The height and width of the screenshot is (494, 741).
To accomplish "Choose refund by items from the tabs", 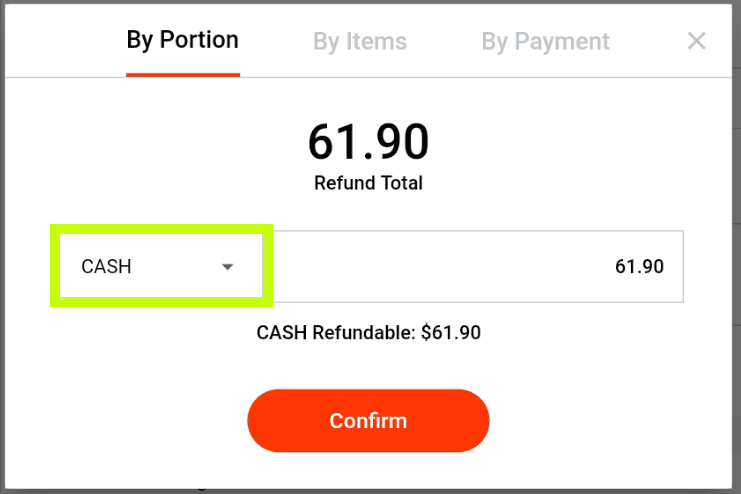I will pos(360,41).
